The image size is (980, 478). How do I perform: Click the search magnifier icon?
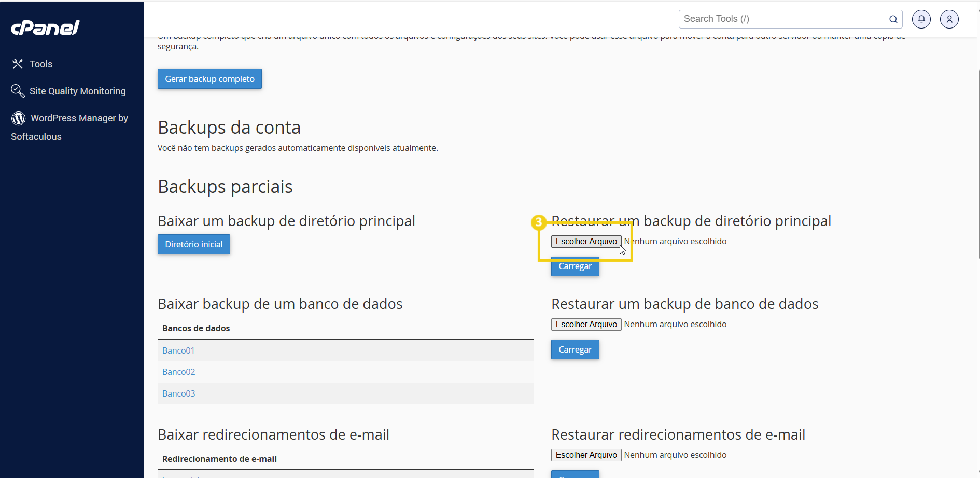[893, 19]
